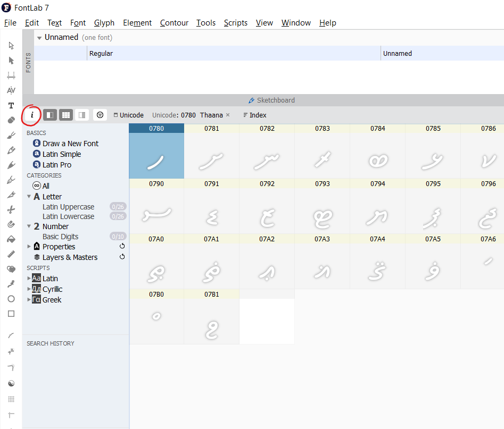Open the Unicode filter dropdown
Viewport: 504px width, 429px height.
click(x=129, y=115)
